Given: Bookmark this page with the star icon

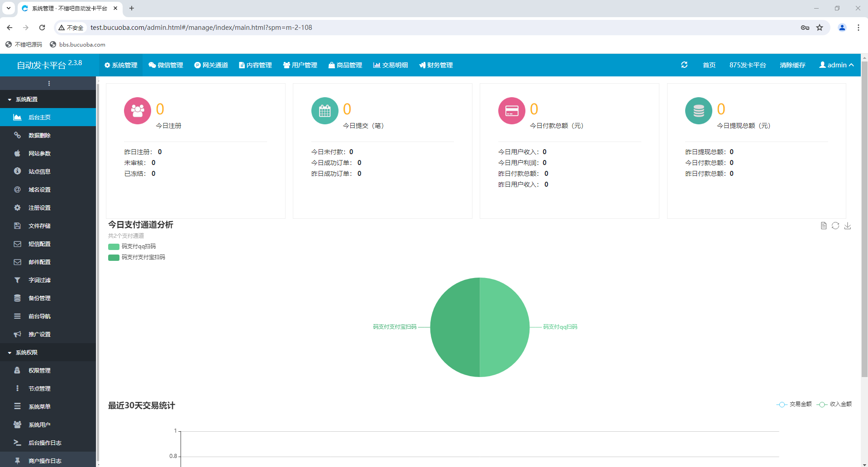Looking at the screenshot, I should tap(820, 28).
